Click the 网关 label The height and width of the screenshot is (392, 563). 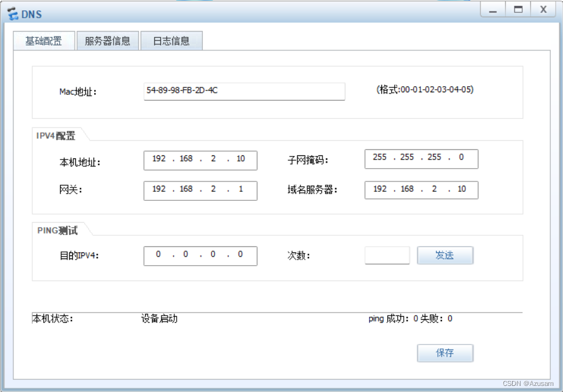[70, 189]
